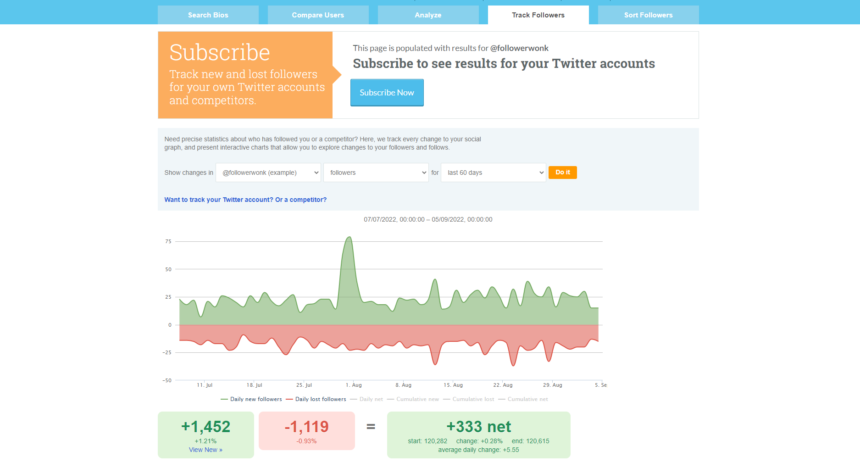This screenshot has height=468, width=860.
Task: Click the tallest green peak near 1 Aug
Action: (348, 239)
